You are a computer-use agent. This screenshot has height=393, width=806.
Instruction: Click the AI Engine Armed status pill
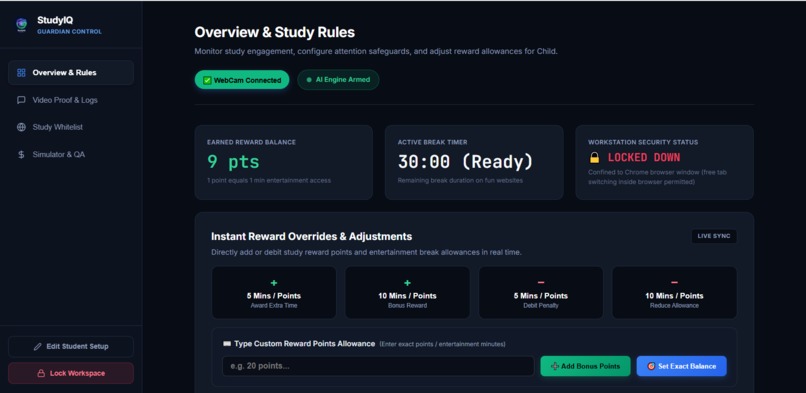(338, 80)
